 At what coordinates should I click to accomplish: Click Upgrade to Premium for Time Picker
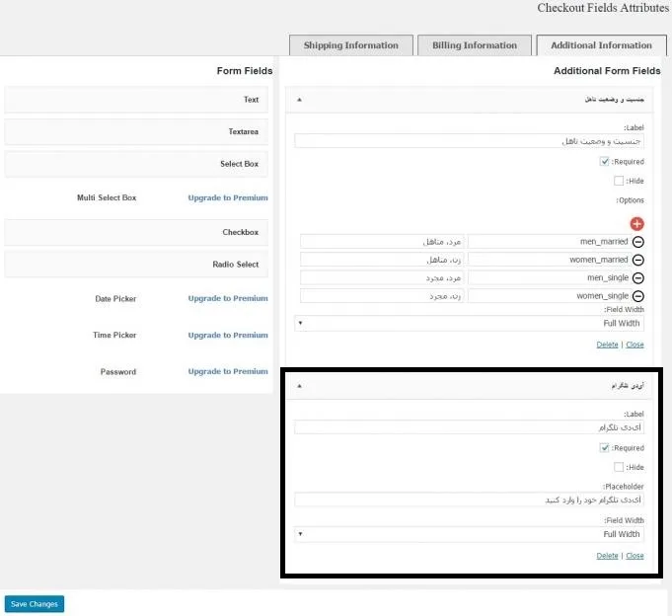pos(228,335)
